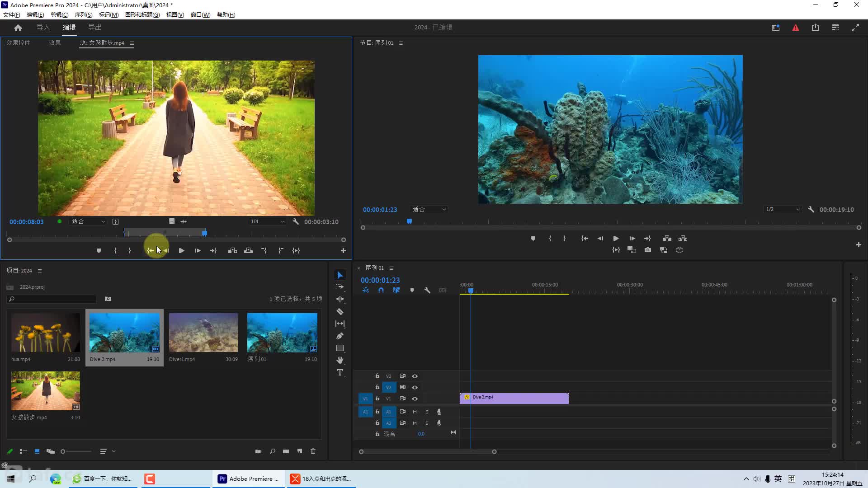
Task: Solo audio track A2
Action: coord(427,423)
